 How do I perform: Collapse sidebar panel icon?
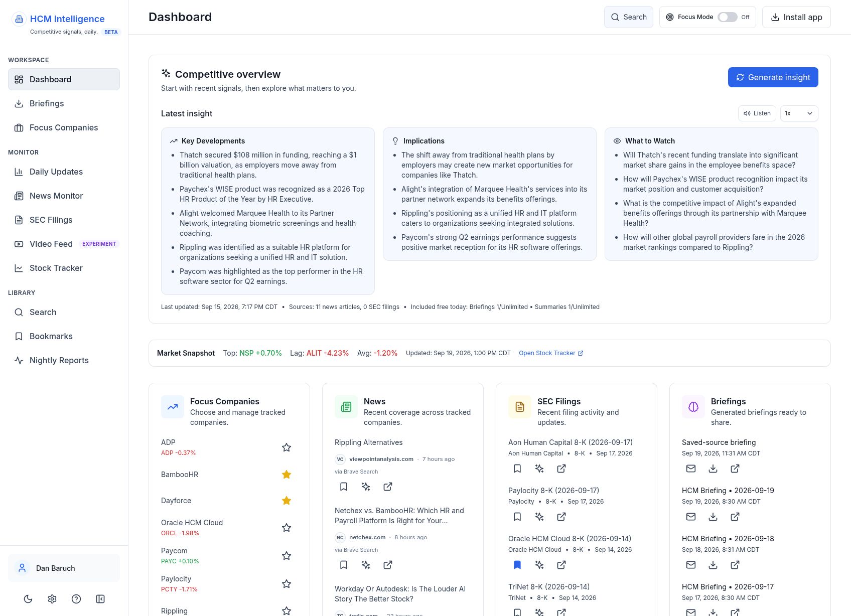click(x=100, y=599)
